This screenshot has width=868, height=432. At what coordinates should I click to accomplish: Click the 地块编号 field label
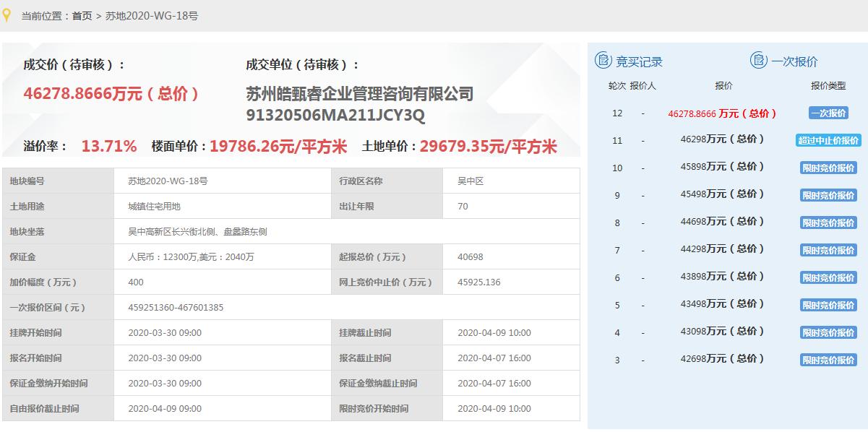(27, 181)
